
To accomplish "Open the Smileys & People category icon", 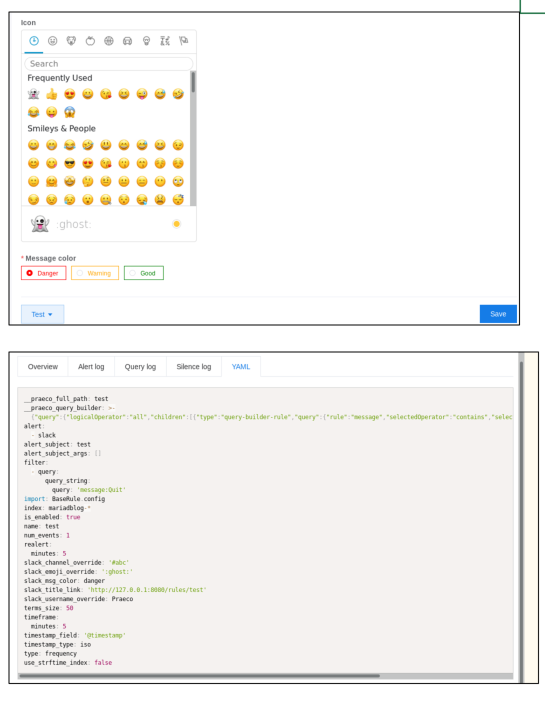I will click(53, 41).
